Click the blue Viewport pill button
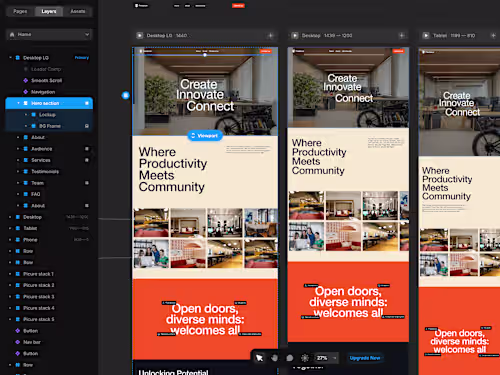The width and height of the screenshot is (500, 375). (x=205, y=136)
